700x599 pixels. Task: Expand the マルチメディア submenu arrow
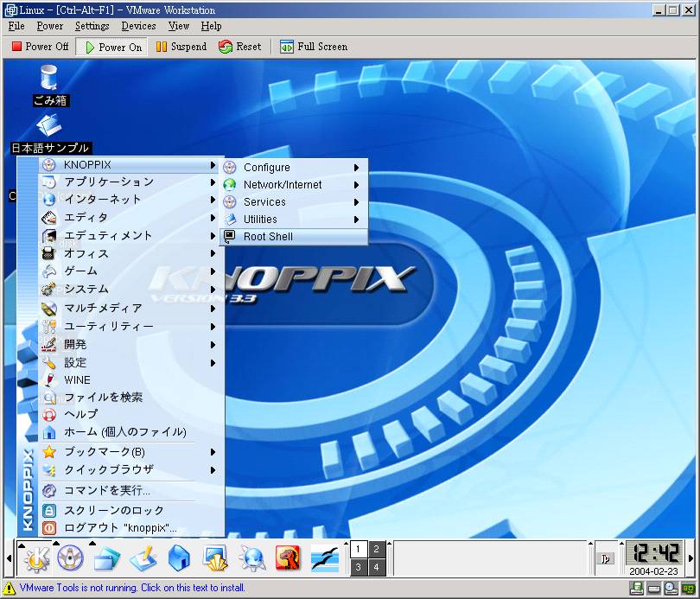click(x=213, y=309)
